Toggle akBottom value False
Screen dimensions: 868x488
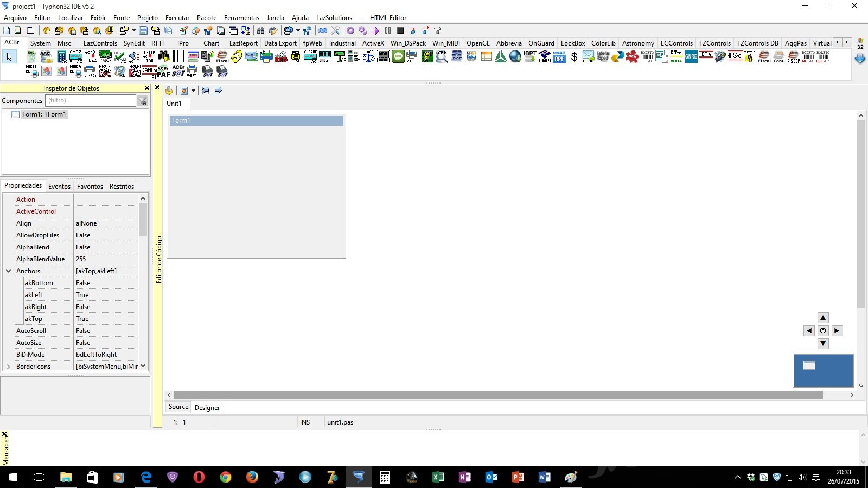coord(106,283)
